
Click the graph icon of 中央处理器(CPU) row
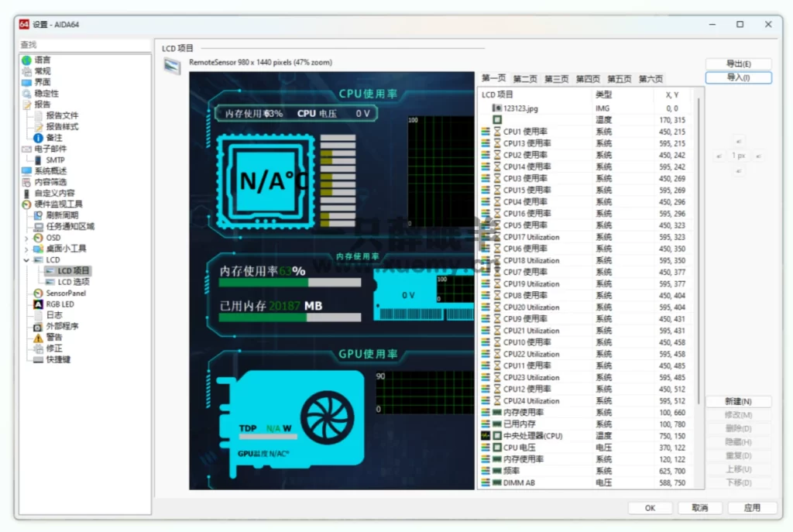coord(486,436)
